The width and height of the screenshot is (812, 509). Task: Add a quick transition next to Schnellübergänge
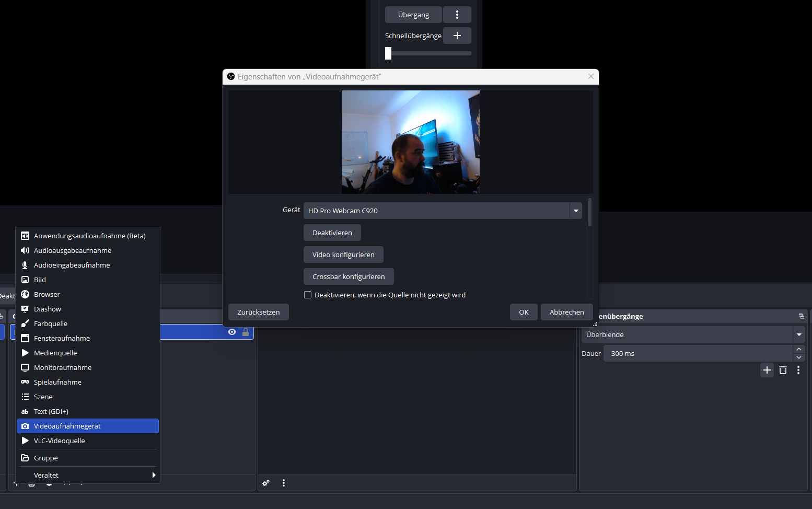pyautogui.click(x=457, y=36)
